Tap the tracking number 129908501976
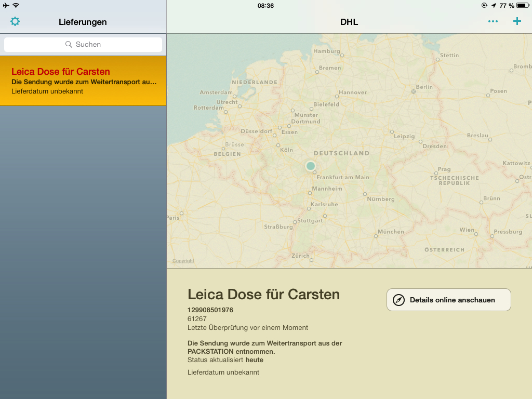The width and height of the screenshot is (532, 399). [210, 310]
